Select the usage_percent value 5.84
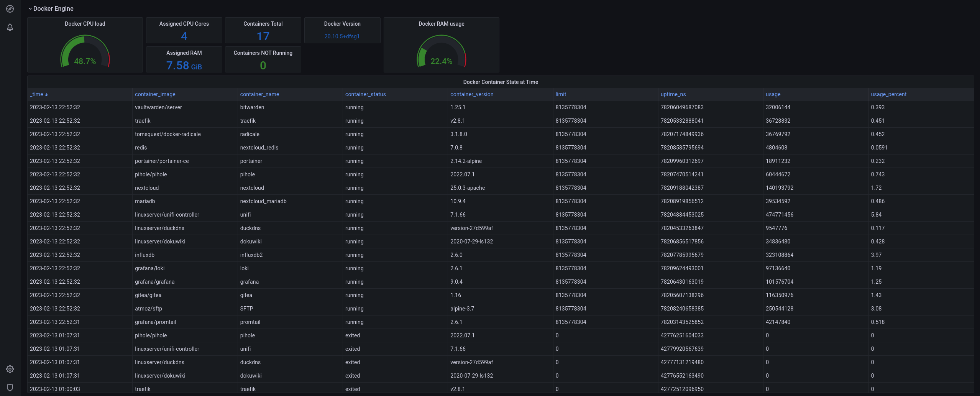Image resolution: width=980 pixels, height=396 pixels. [921, 215]
